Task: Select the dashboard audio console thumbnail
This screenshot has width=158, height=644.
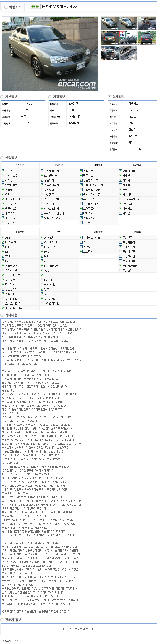Action: pyautogui.click(x=110, y=53)
